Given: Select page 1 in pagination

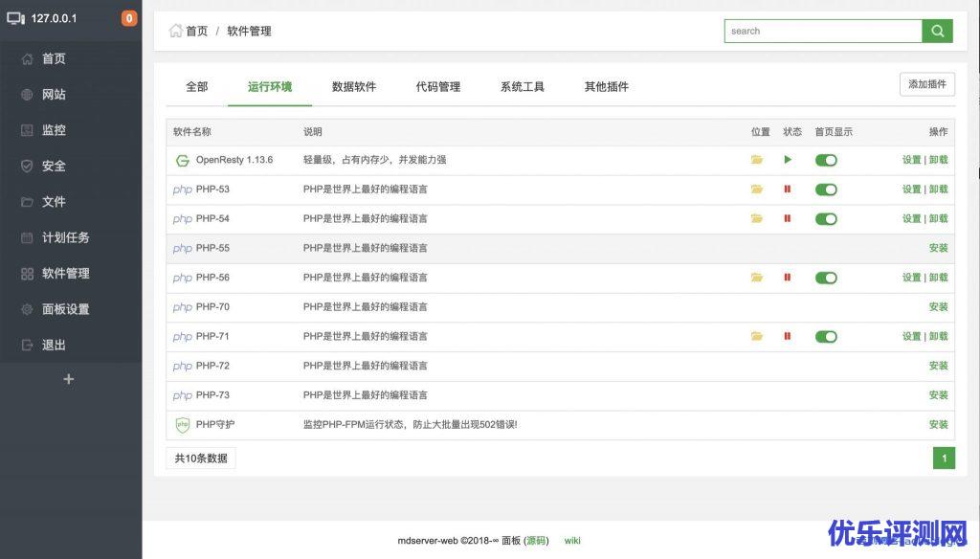Looking at the screenshot, I should tap(944, 458).
